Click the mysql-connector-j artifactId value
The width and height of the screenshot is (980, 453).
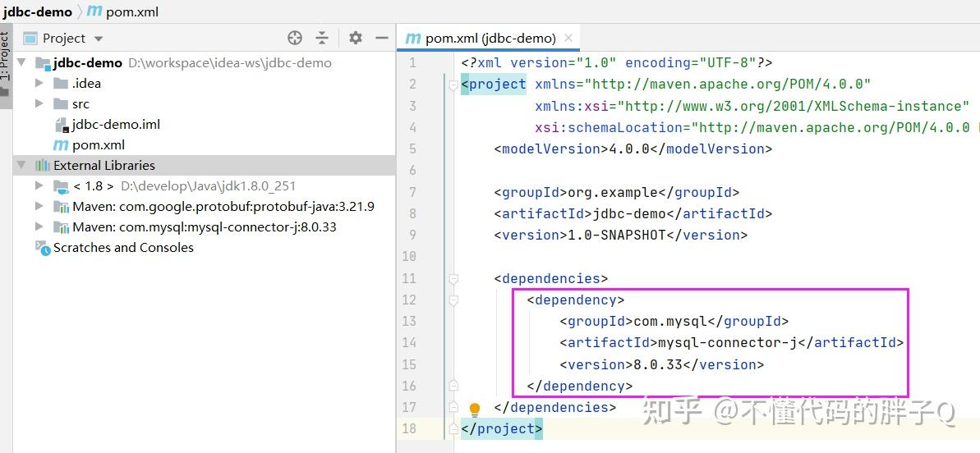pos(728,342)
